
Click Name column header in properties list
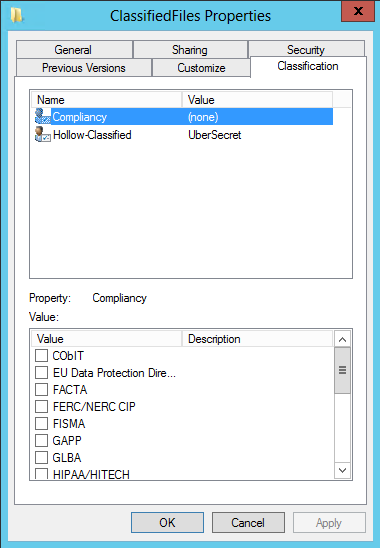pos(107,100)
